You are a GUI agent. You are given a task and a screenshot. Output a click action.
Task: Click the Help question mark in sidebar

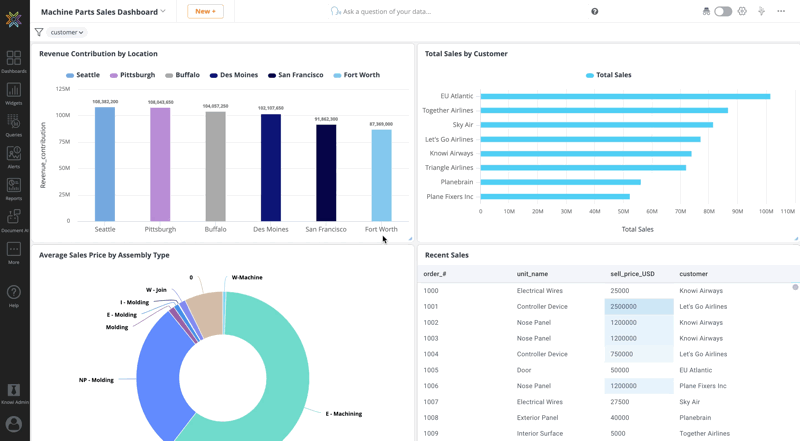14,294
